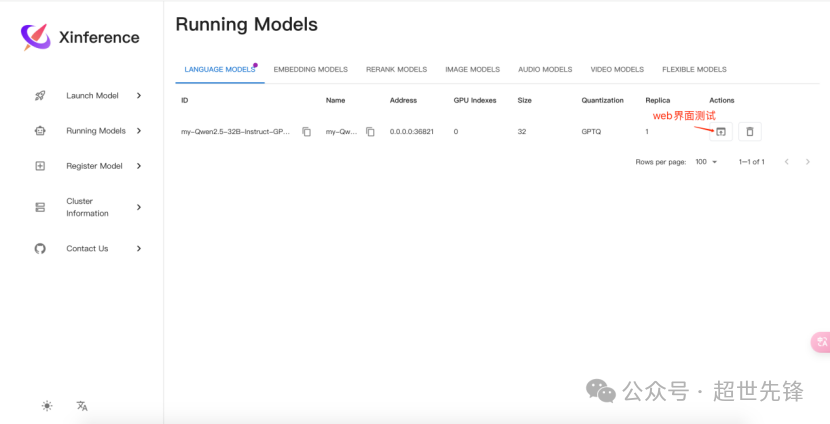Switch to Flexible Models tab
Viewport: 830px width, 424px height.
[694, 69]
